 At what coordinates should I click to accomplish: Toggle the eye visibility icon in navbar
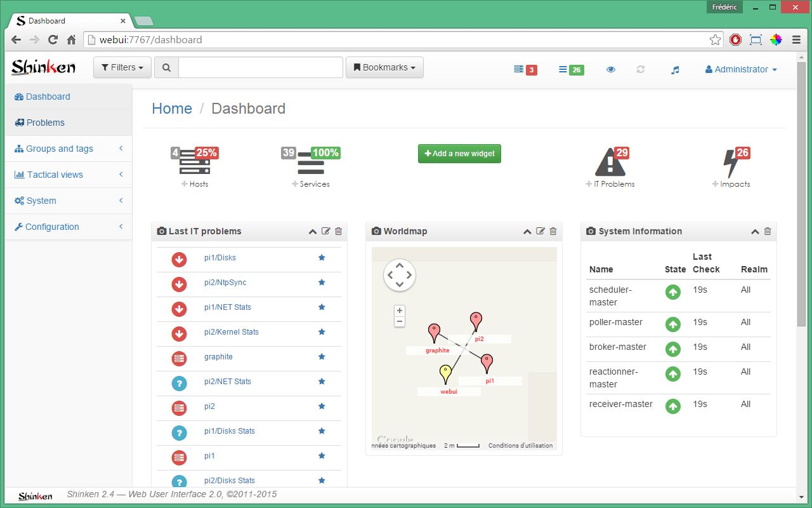pyautogui.click(x=611, y=70)
